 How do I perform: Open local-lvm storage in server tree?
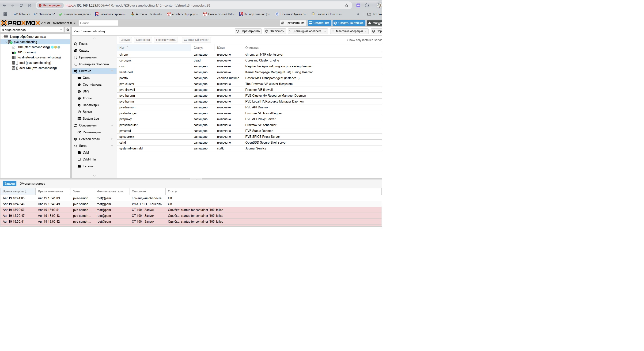[x=38, y=68]
